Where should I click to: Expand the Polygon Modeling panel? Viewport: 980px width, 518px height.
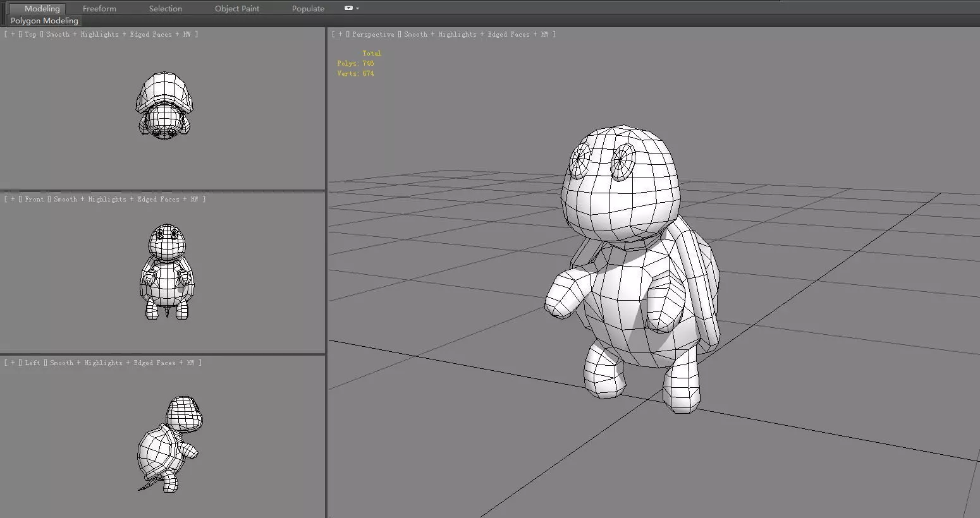click(44, 21)
